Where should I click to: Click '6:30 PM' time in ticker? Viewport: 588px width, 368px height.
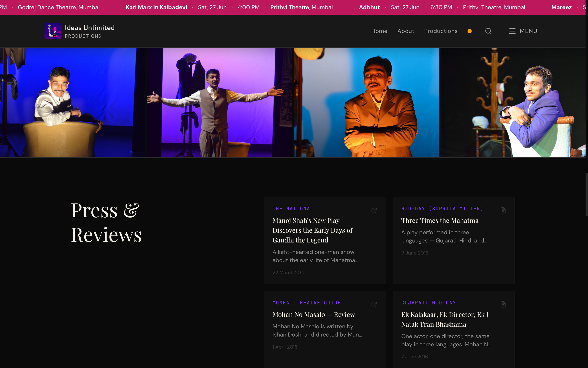click(441, 7)
